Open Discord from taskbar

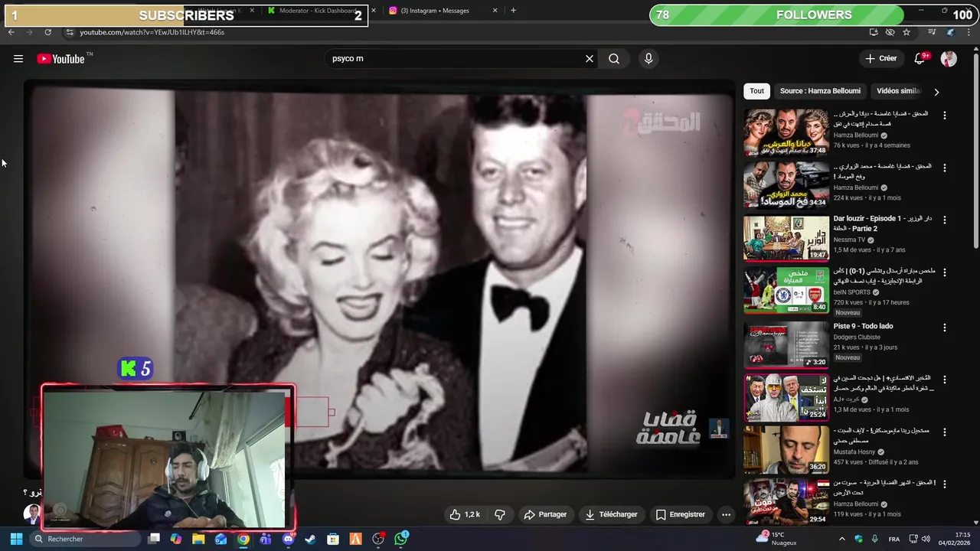(288, 539)
